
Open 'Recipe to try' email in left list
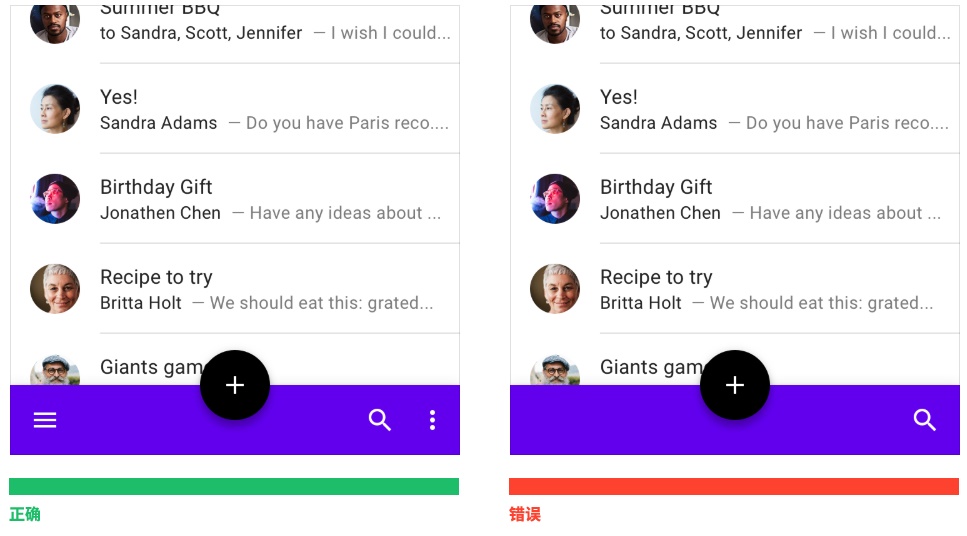coord(235,289)
